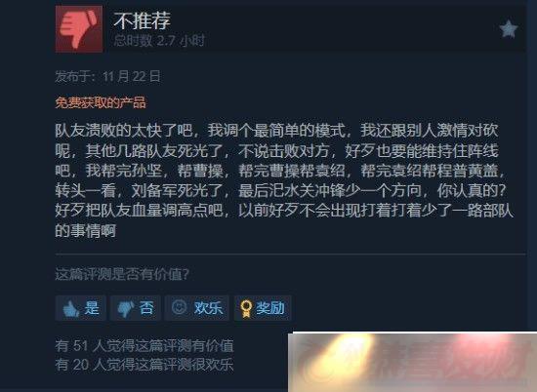Click the thumbs-down icon beside 否
This screenshot has width=537, height=392.
(x=126, y=308)
